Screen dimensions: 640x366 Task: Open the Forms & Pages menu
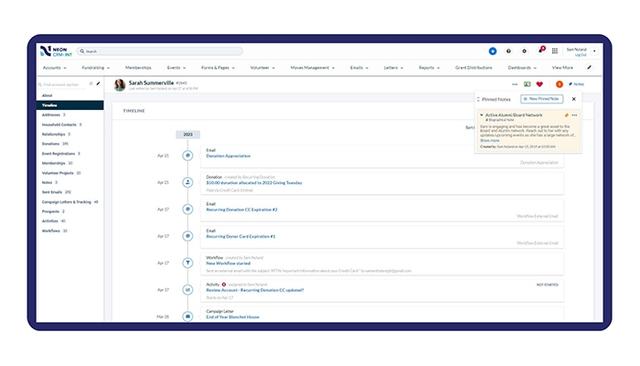pos(218,68)
